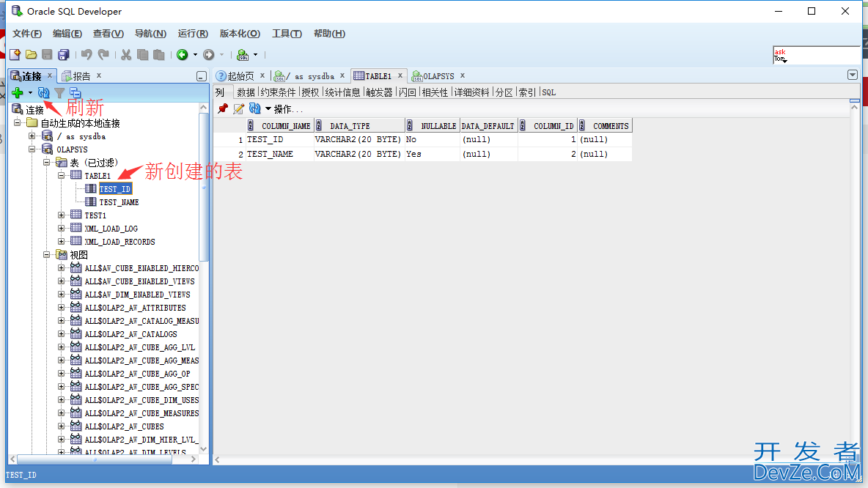The height and width of the screenshot is (488, 868).
Task: Open SQL Worksheet toolbar icon
Action: click(x=243, y=54)
